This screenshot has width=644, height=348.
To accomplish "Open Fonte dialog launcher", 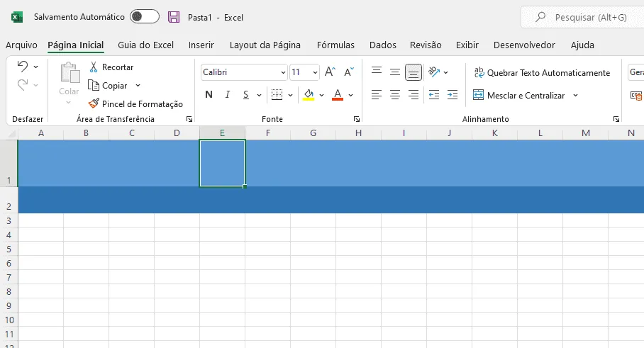I will pyautogui.click(x=357, y=119).
